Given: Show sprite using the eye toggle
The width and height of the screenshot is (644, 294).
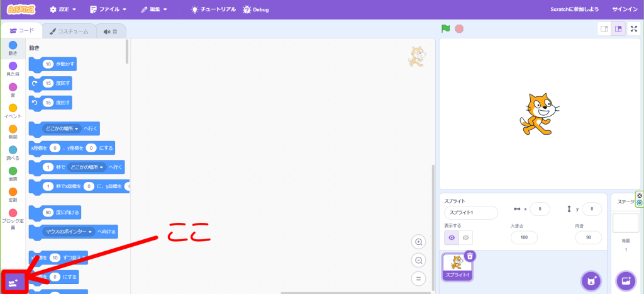Looking at the screenshot, I should [x=452, y=237].
